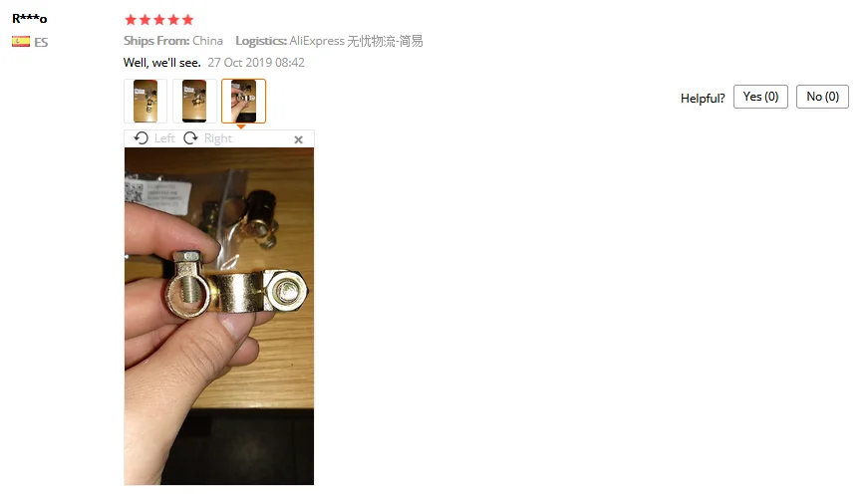Select the first star in the rating

click(131, 20)
